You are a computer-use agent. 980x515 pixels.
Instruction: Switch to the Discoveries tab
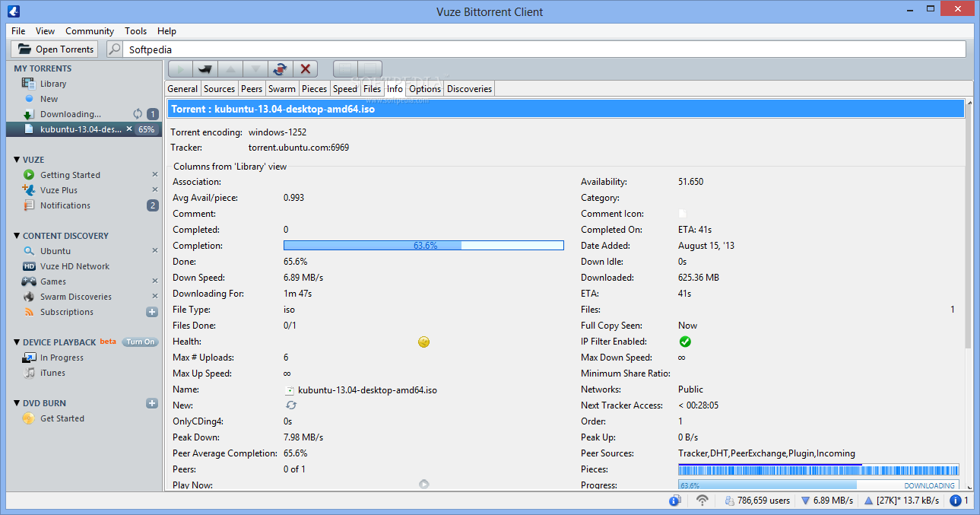pyautogui.click(x=469, y=89)
